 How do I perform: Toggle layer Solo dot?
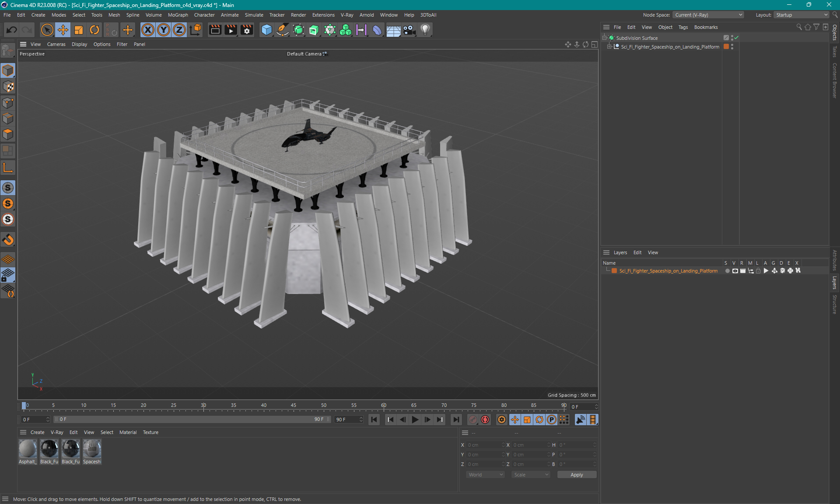click(727, 271)
